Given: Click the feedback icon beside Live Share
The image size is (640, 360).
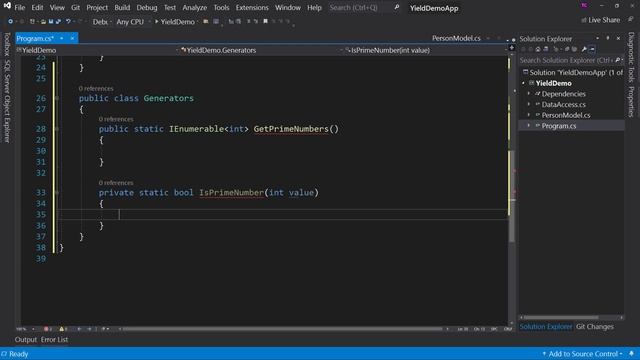Looking at the screenshot, I should click(x=630, y=20).
